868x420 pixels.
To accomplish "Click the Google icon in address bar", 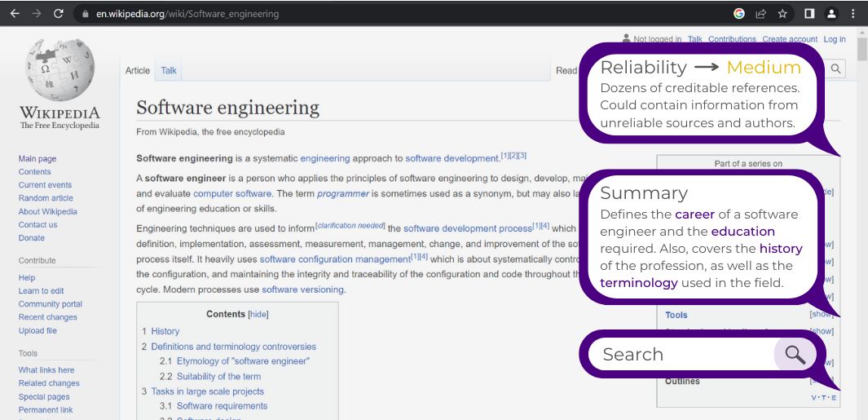I will tap(739, 14).
